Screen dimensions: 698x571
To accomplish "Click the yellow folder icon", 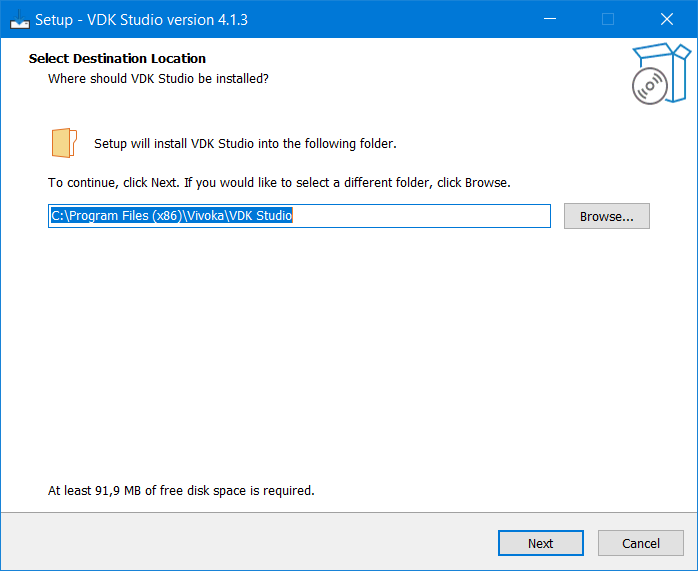I will (63, 143).
